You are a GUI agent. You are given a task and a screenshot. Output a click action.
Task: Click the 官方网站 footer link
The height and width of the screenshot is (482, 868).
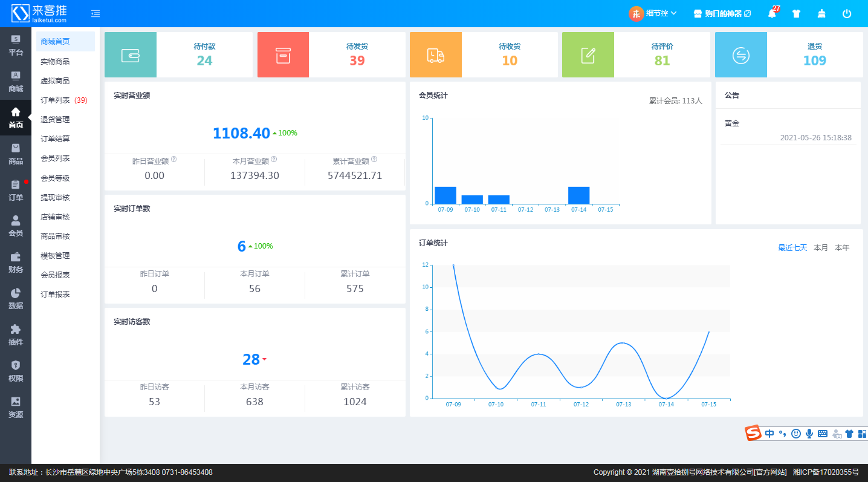click(x=770, y=472)
